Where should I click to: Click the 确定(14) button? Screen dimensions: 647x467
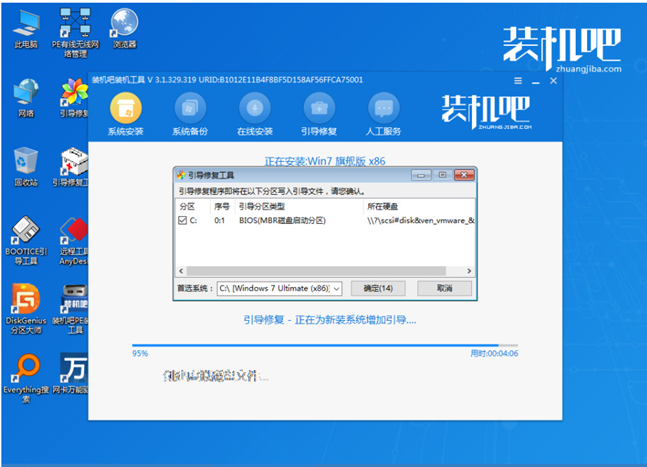pos(378,288)
